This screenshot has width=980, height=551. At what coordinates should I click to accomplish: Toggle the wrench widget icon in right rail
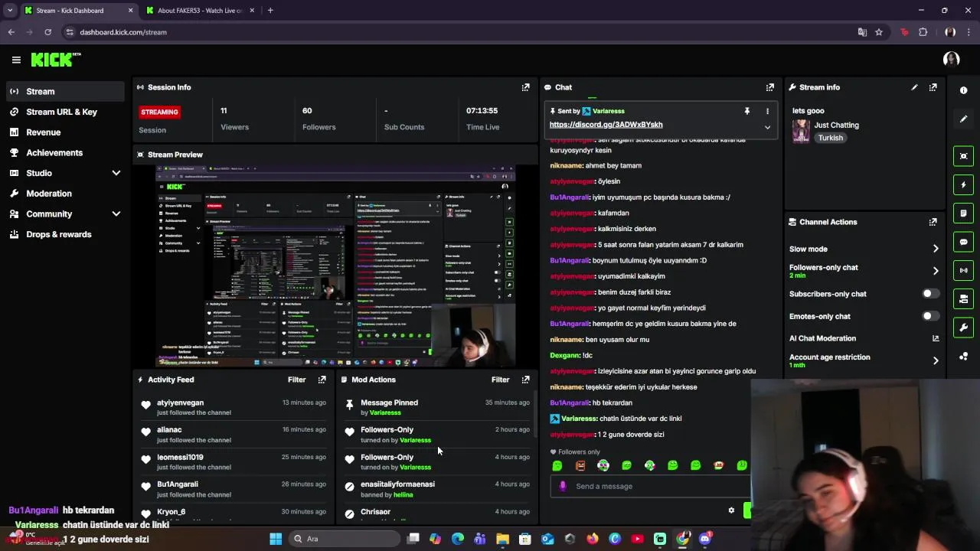[964, 328]
